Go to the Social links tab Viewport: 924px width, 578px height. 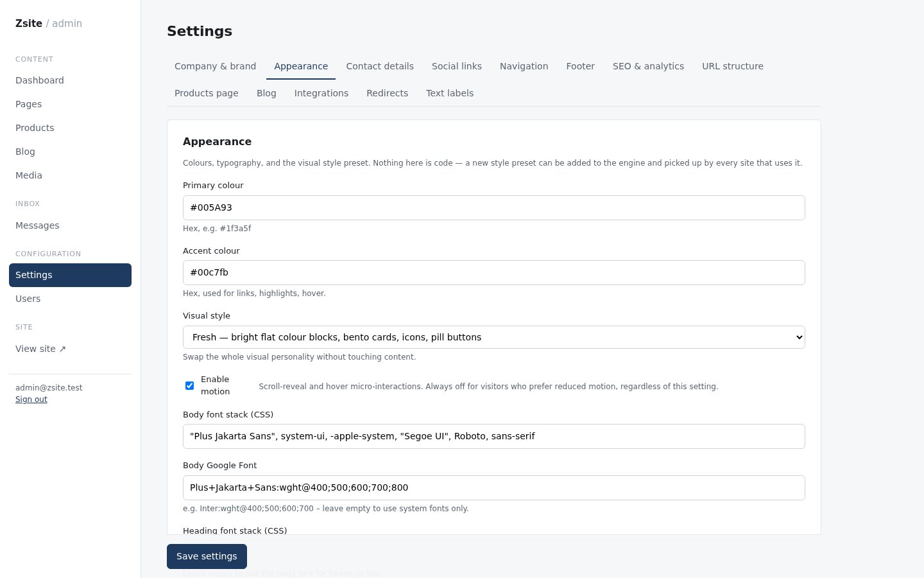click(x=457, y=66)
